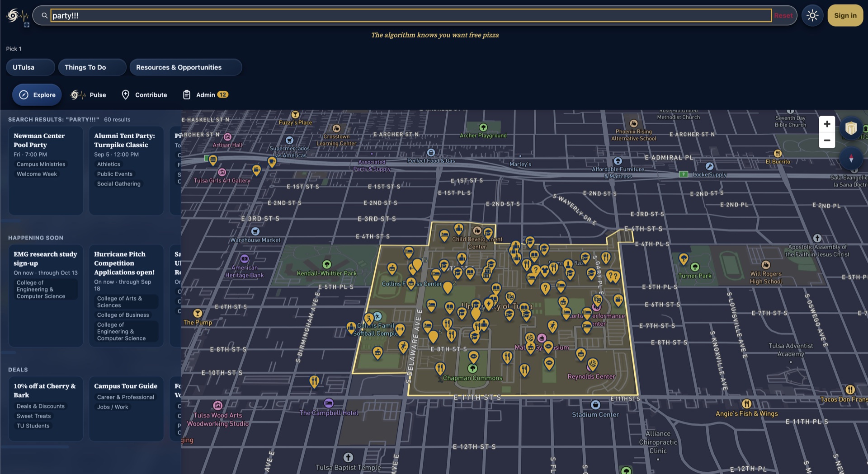Open the Resources & Opportunities dropdown
This screenshot has width=868, height=474.
tap(185, 67)
